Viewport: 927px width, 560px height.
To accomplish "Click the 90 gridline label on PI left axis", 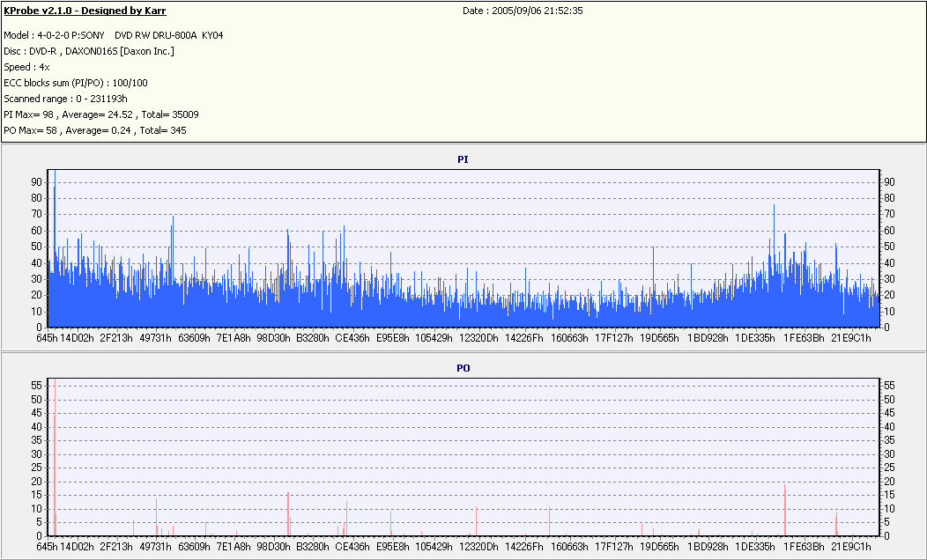I will point(37,182).
